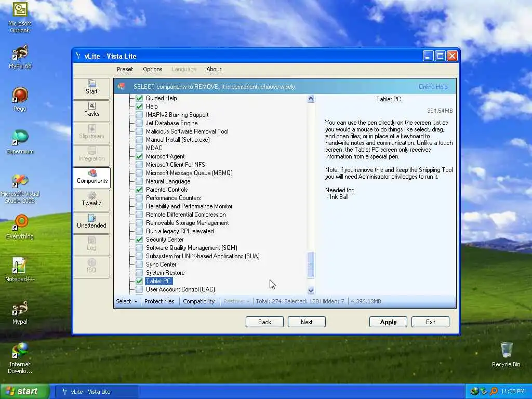Select Software Quality Management (SQM) row

coord(191,248)
